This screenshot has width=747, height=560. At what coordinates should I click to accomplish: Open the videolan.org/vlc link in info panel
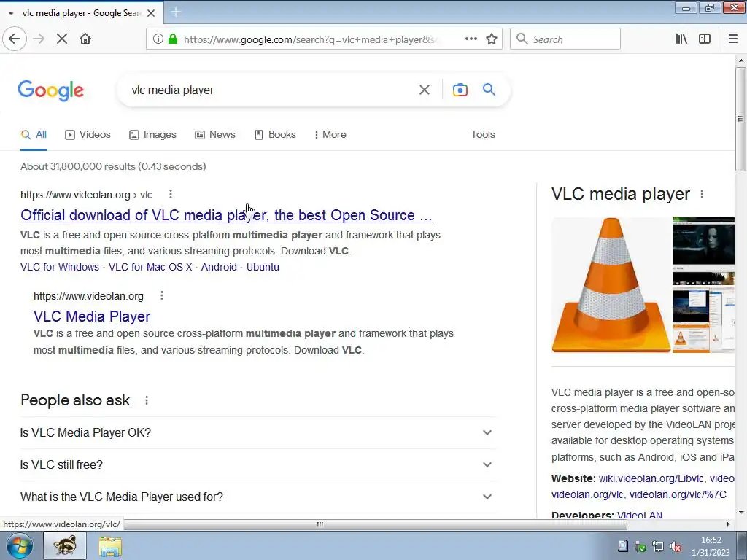pyautogui.click(x=587, y=495)
